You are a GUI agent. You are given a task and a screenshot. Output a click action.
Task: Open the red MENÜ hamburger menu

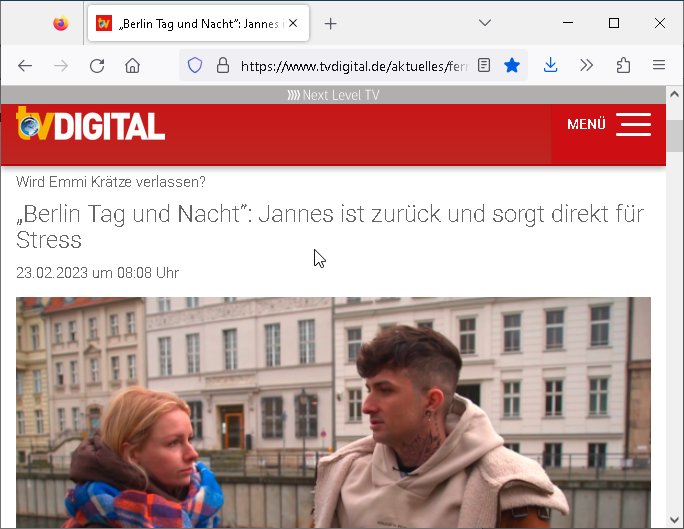[608, 125]
